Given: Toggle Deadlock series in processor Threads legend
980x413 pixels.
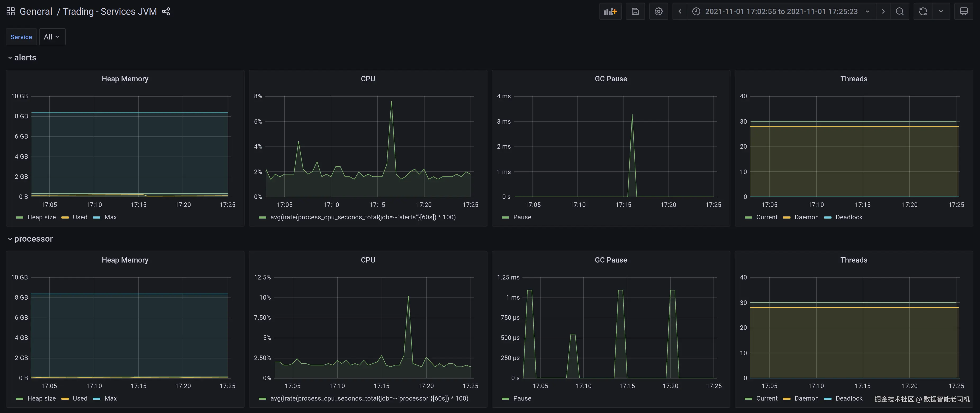Looking at the screenshot, I should click(x=849, y=398).
